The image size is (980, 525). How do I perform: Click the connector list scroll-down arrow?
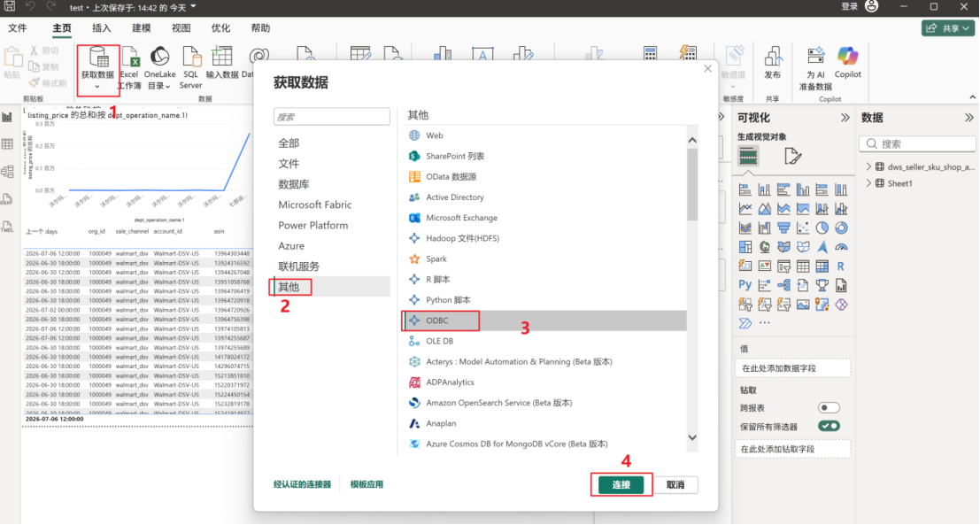pos(692,437)
